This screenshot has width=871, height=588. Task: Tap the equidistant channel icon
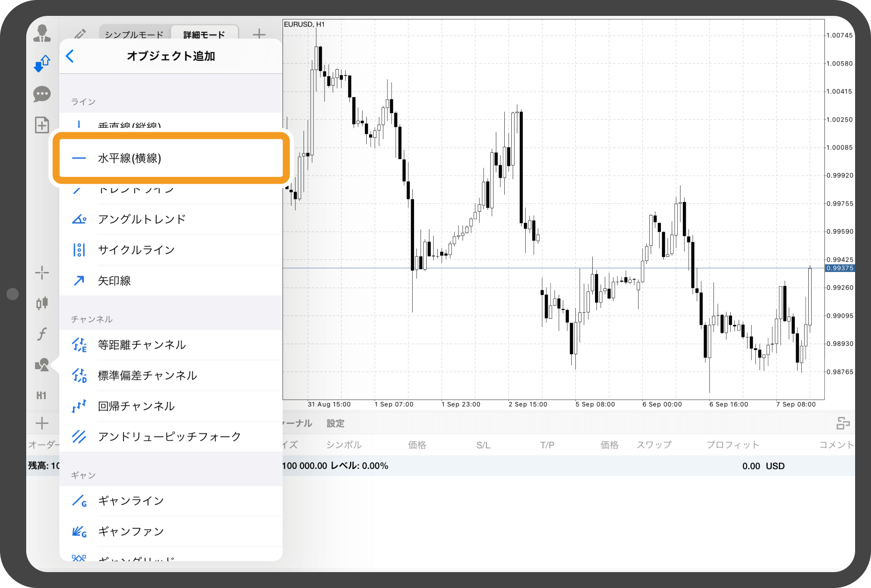[79, 345]
